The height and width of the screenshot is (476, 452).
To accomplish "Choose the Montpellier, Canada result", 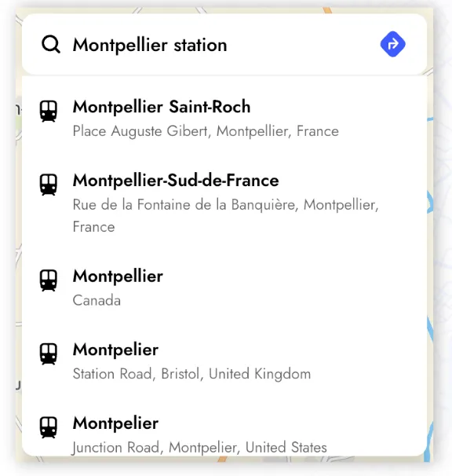I will 224,287.
